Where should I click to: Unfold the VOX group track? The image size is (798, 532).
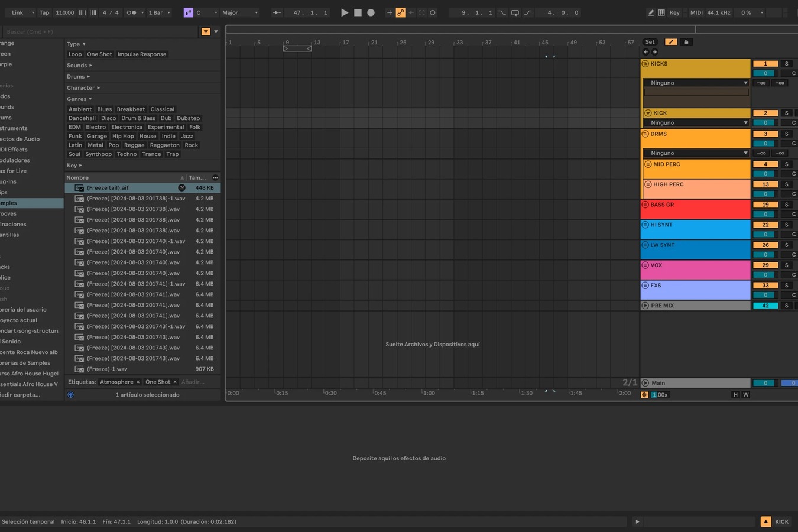(645, 265)
